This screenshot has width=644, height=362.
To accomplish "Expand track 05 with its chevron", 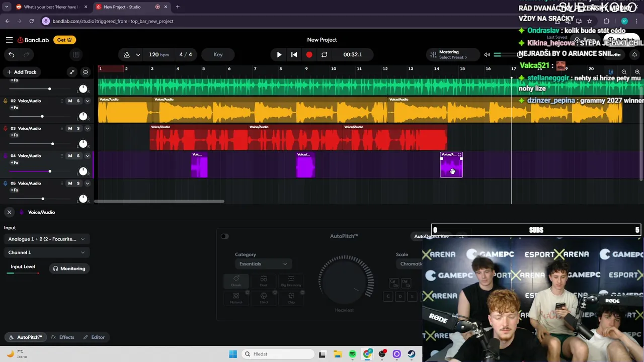I will tap(87, 183).
